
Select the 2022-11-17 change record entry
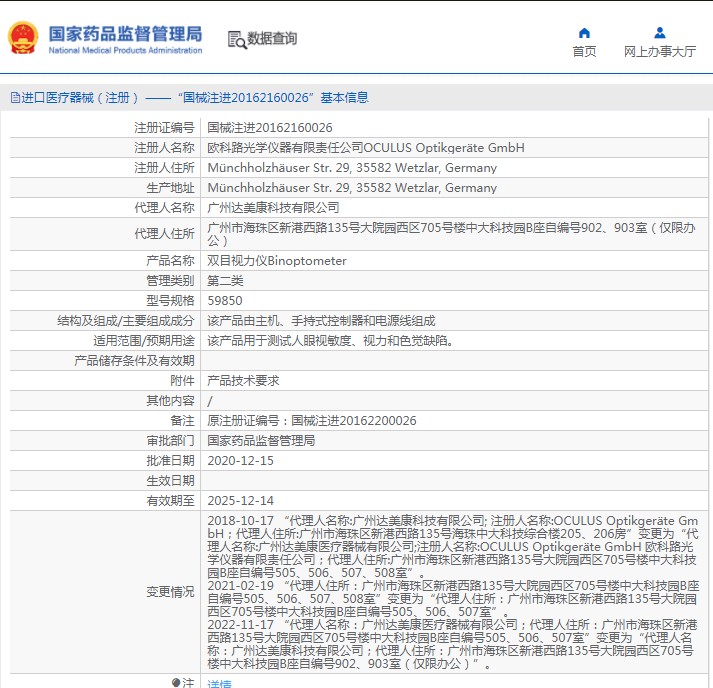pyautogui.click(x=453, y=644)
